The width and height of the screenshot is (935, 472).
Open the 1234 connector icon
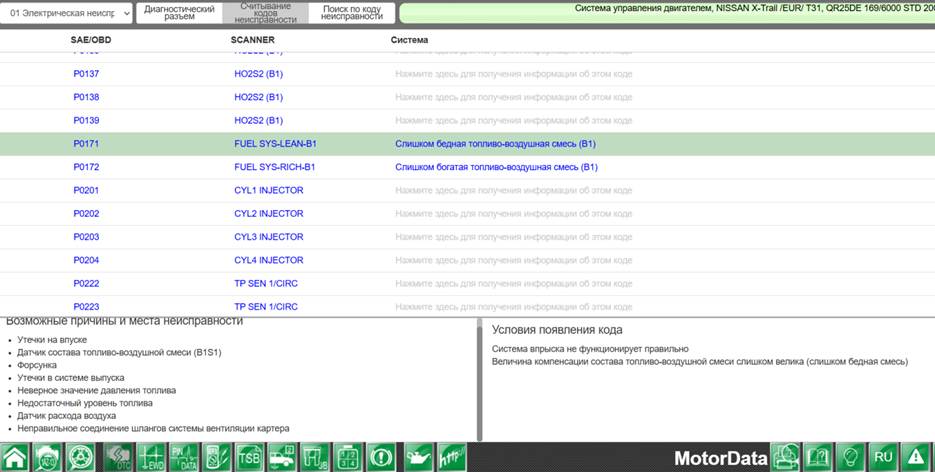point(348,457)
